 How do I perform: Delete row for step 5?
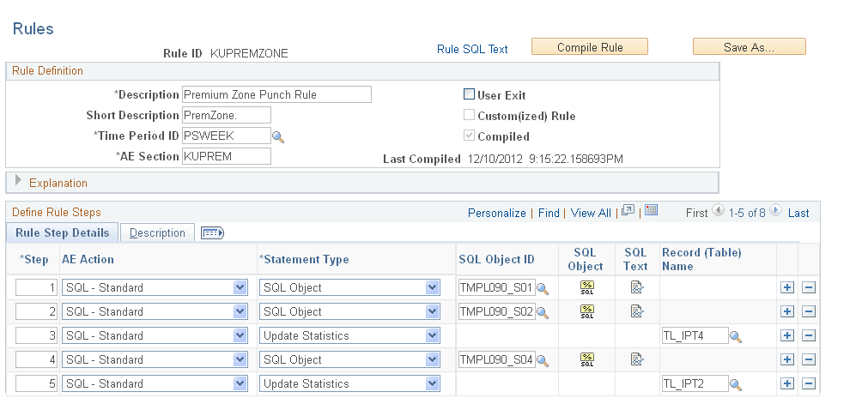pyautogui.click(x=809, y=383)
